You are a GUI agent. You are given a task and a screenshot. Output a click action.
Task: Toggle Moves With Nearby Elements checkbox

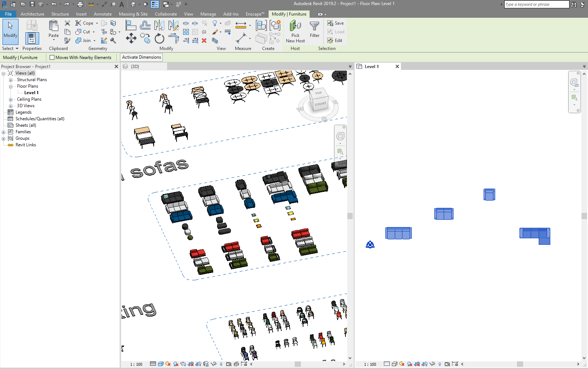[52, 57]
